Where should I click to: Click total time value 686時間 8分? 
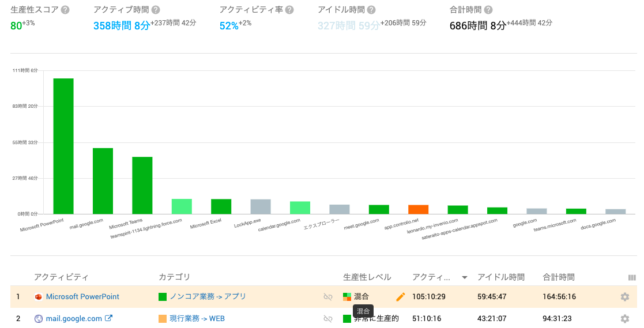(x=477, y=26)
